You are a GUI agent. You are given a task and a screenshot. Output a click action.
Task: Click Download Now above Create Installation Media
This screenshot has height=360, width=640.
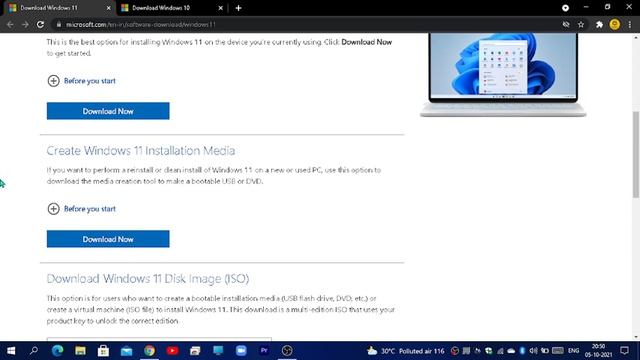108,111
